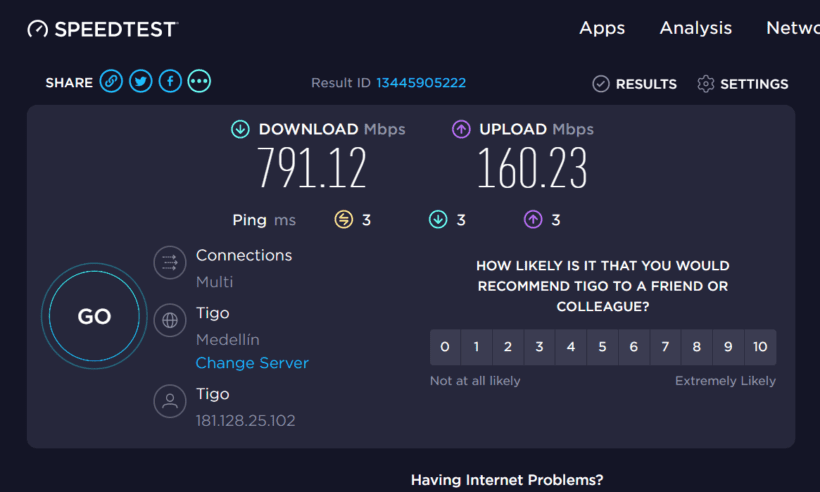Click the Extremely Likely label
This screenshot has height=492, width=820.
(x=725, y=381)
